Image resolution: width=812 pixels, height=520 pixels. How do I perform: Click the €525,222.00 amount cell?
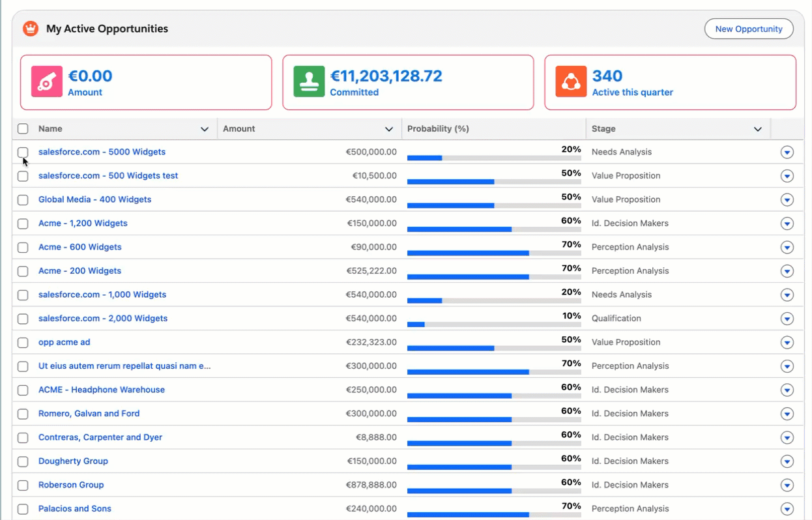pyautogui.click(x=371, y=270)
